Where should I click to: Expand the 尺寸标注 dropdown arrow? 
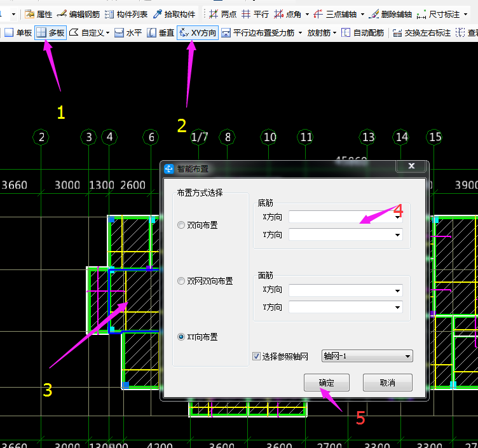[x=465, y=15]
